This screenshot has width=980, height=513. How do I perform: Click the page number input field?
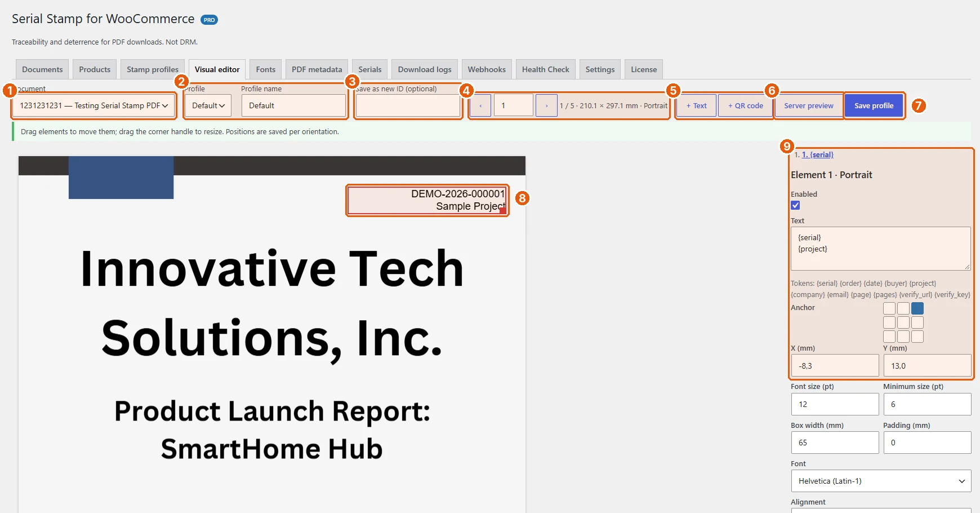point(514,105)
